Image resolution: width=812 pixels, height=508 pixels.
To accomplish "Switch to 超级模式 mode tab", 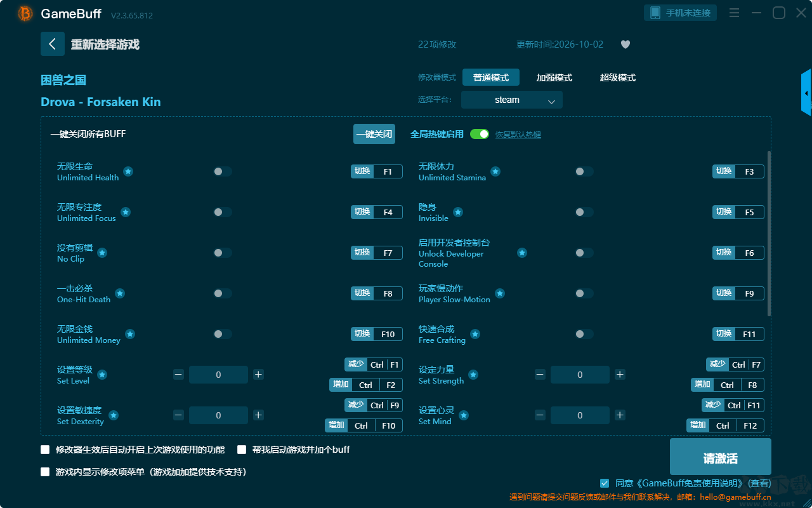I will click(618, 77).
